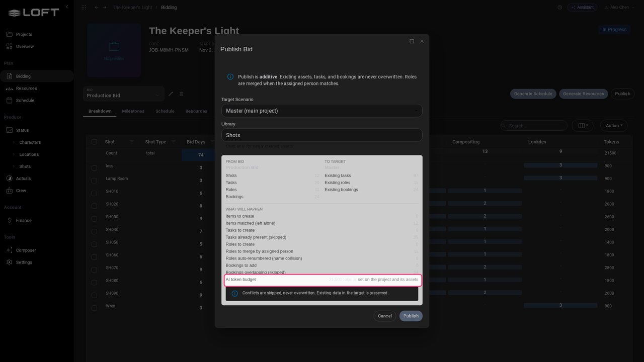Screen dimensions: 644x362
Task: Close the Publish Bid dialog
Action: [x=422, y=41]
